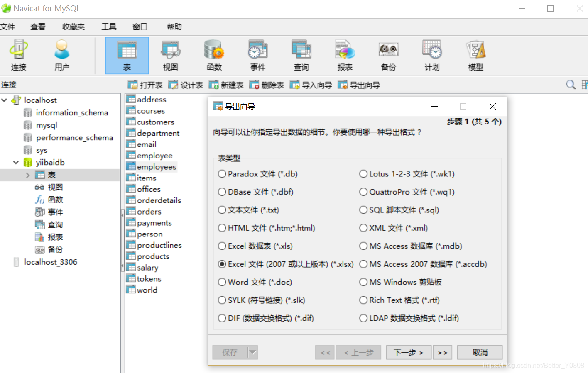588x373 pixels.
Task: Open the 查看 menu
Action: (x=38, y=27)
